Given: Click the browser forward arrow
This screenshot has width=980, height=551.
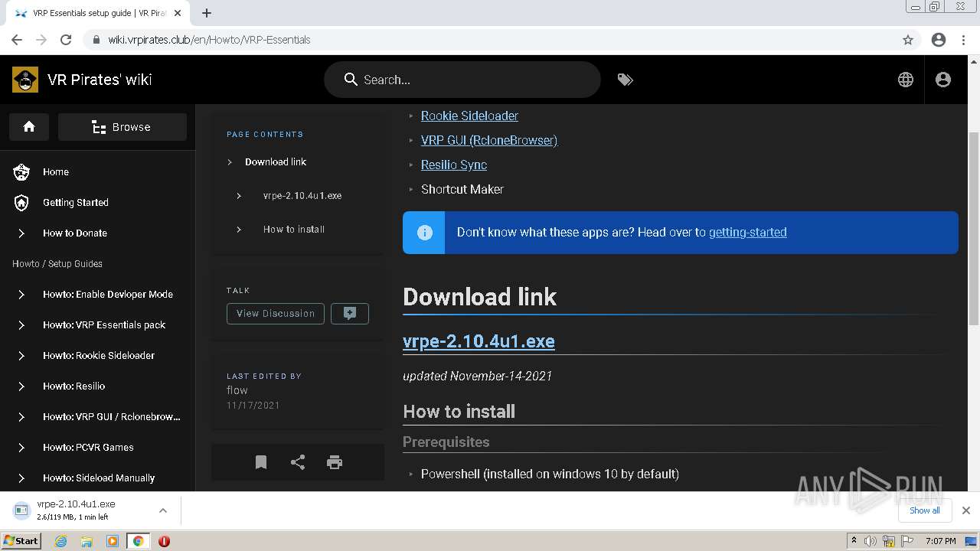Looking at the screenshot, I should point(41,40).
